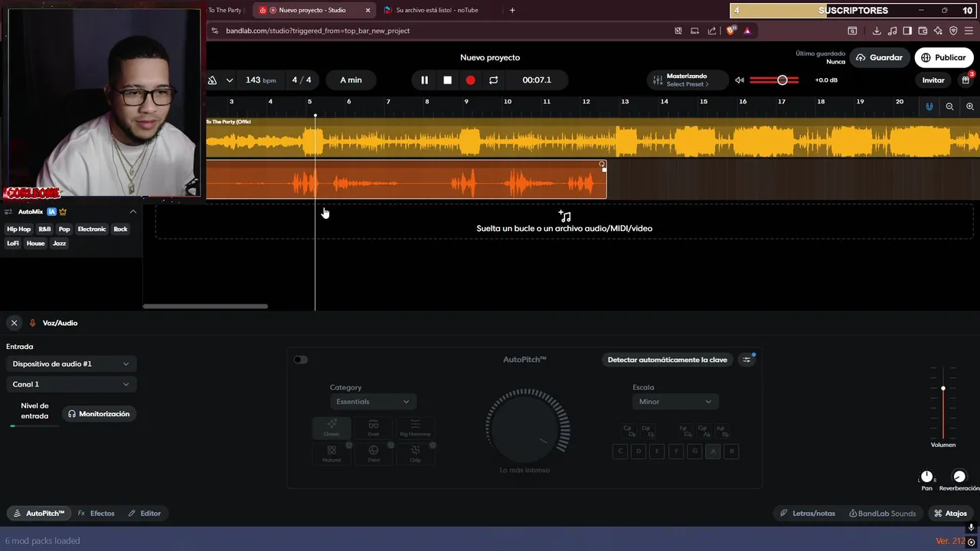Viewport: 980px width, 551px height.
Task: Open BandLab Sounds panel
Action: (x=882, y=514)
